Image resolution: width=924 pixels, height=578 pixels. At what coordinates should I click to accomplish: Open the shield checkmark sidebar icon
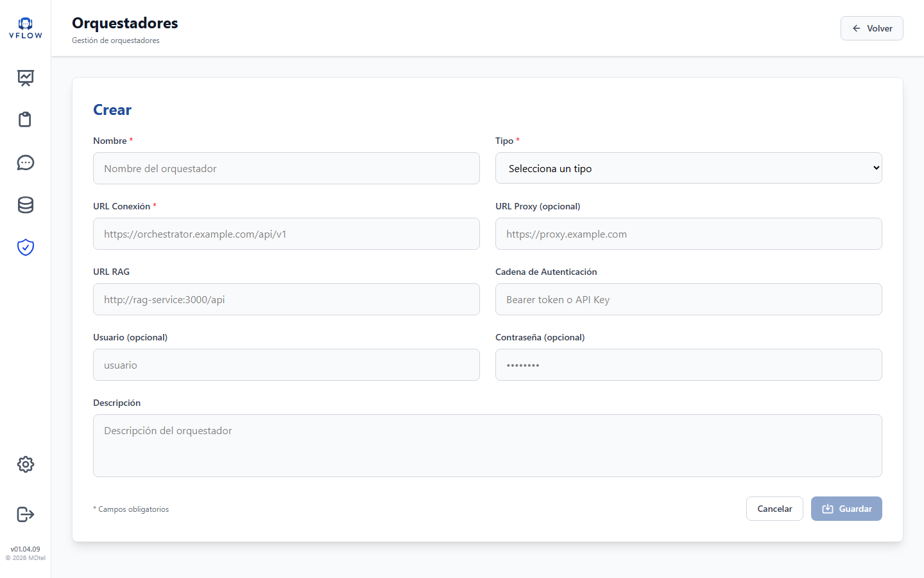26,247
